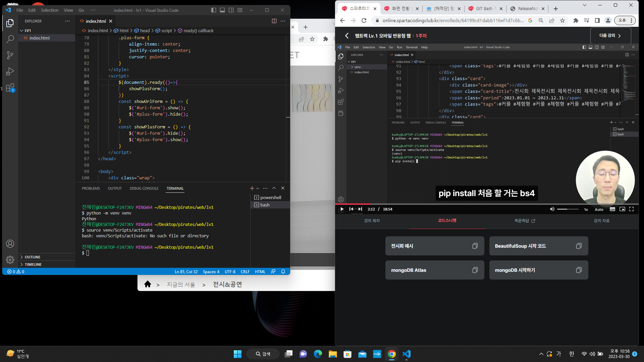This screenshot has height=362, width=644.
Task: Change language mode from HTML
Action: click(260, 272)
